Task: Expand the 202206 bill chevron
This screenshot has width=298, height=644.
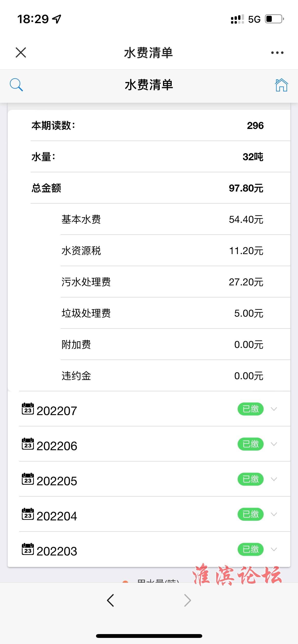Action: (274, 444)
